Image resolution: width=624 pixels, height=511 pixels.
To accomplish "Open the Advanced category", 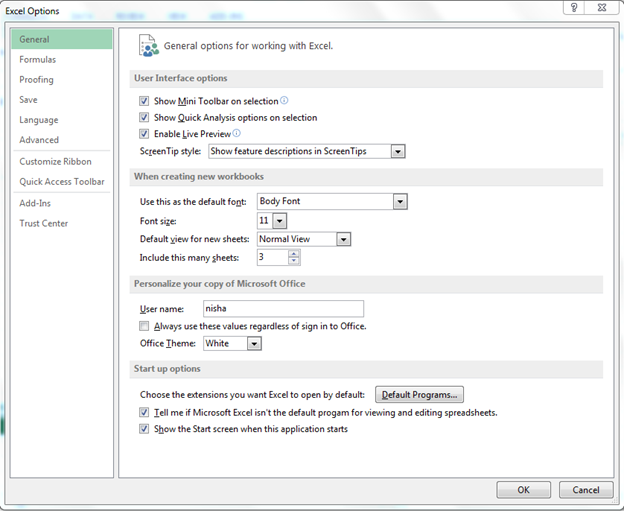I will point(62,140).
